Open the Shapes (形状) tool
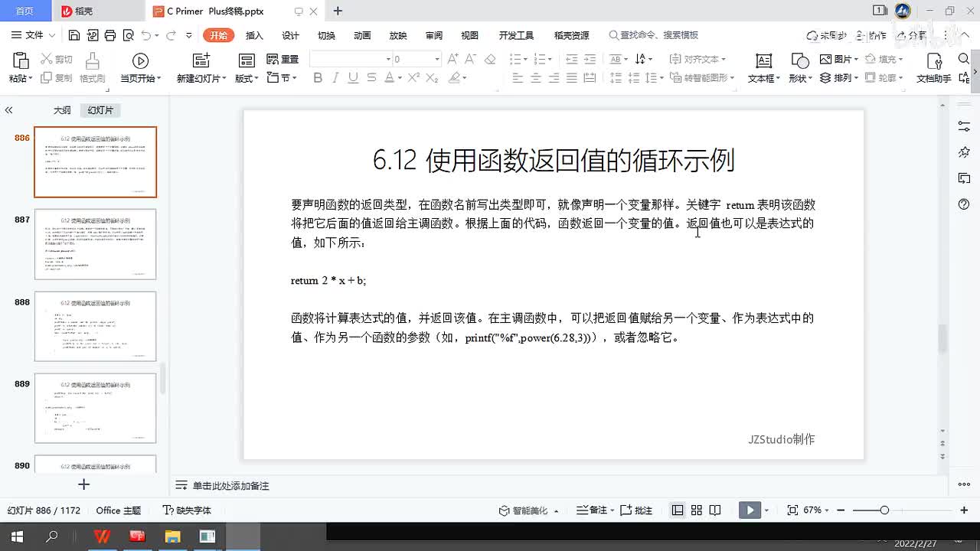Screen dimensions: 980x551 tap(800, 68)
